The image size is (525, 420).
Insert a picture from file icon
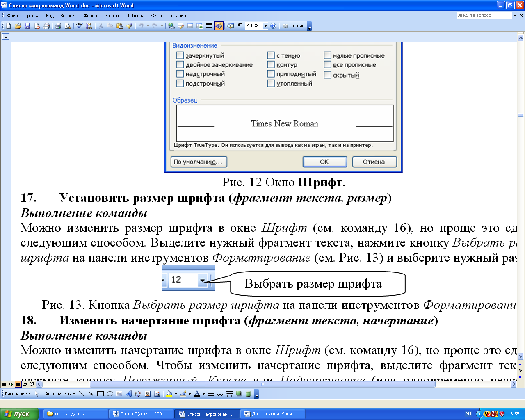point(157,394)
